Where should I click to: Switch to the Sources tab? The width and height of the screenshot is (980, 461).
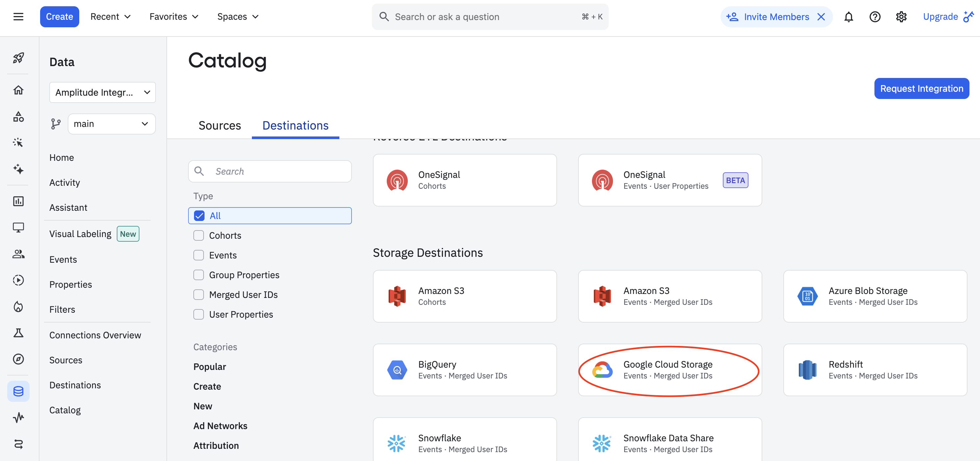click(219, 126)
